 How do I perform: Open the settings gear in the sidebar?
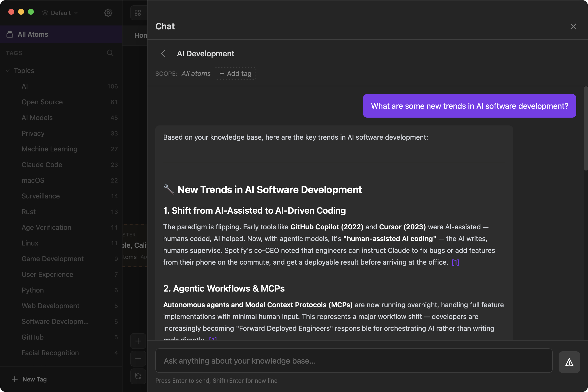click(108, 12)
